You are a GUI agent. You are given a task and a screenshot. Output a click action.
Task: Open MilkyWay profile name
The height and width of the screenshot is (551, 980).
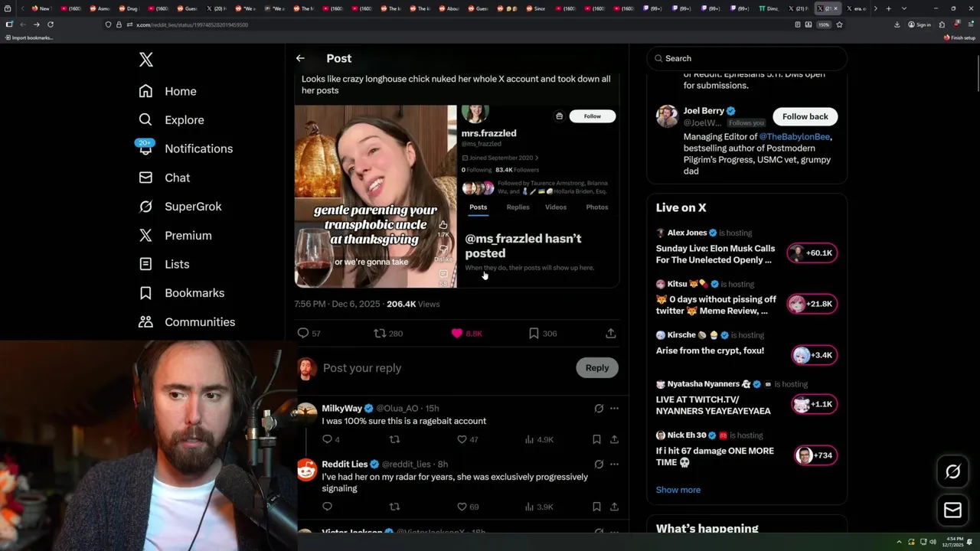point(341,409)
